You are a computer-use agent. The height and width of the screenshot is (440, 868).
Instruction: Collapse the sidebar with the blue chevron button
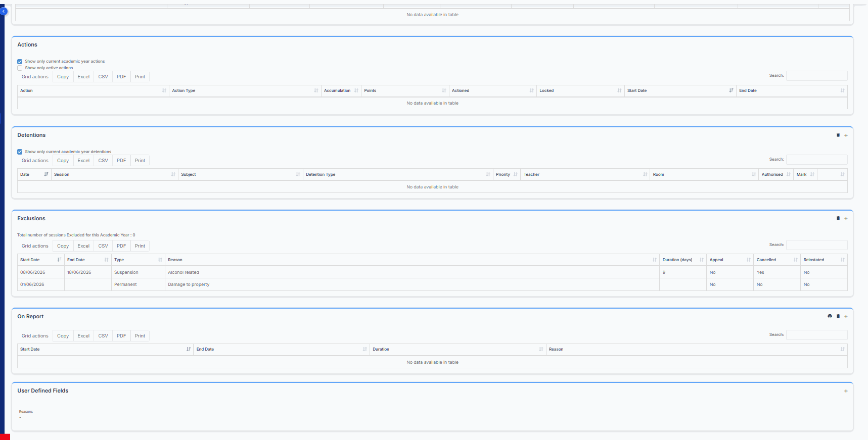tap(4, 11)
